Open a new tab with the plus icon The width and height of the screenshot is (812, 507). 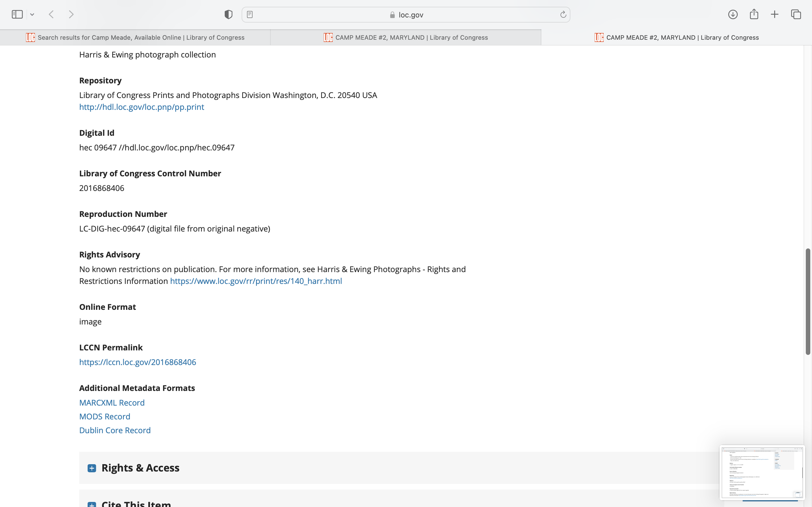[775, 14]
